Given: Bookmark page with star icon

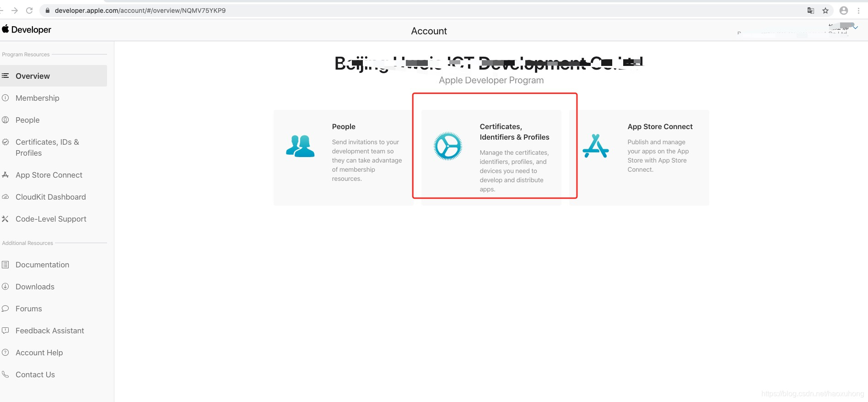Looking at the screenshot, I should tap(825, 11).
